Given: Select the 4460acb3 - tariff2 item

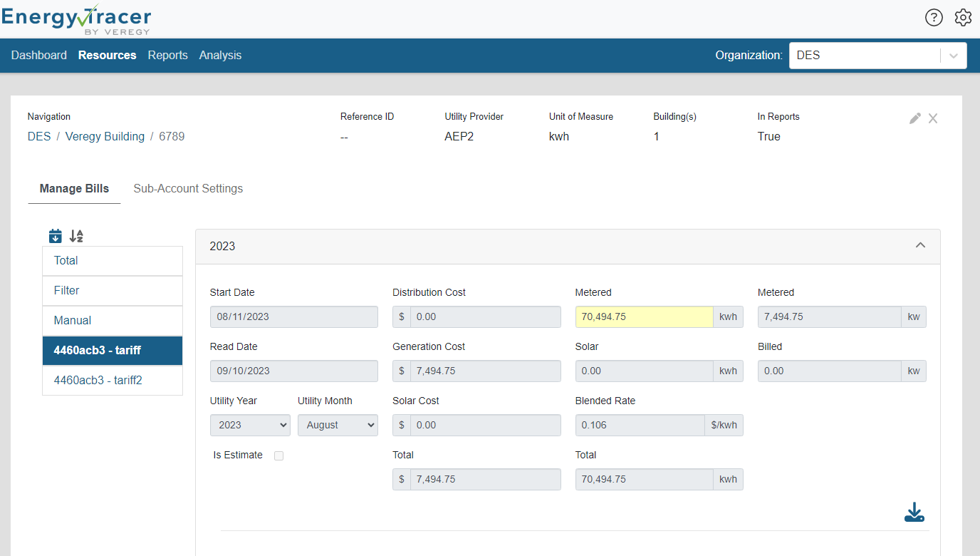Looking at the screenshot, I should [113, 381].
